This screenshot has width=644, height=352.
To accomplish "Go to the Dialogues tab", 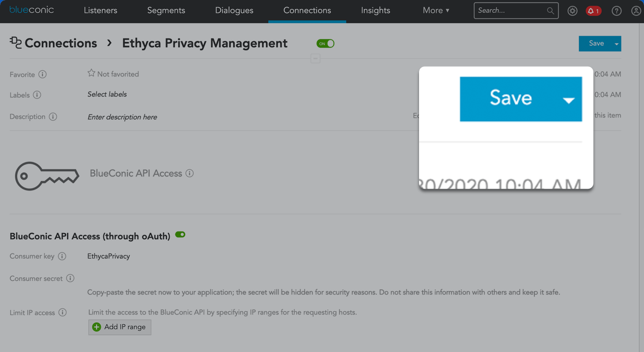I will (x=234, y=10).
